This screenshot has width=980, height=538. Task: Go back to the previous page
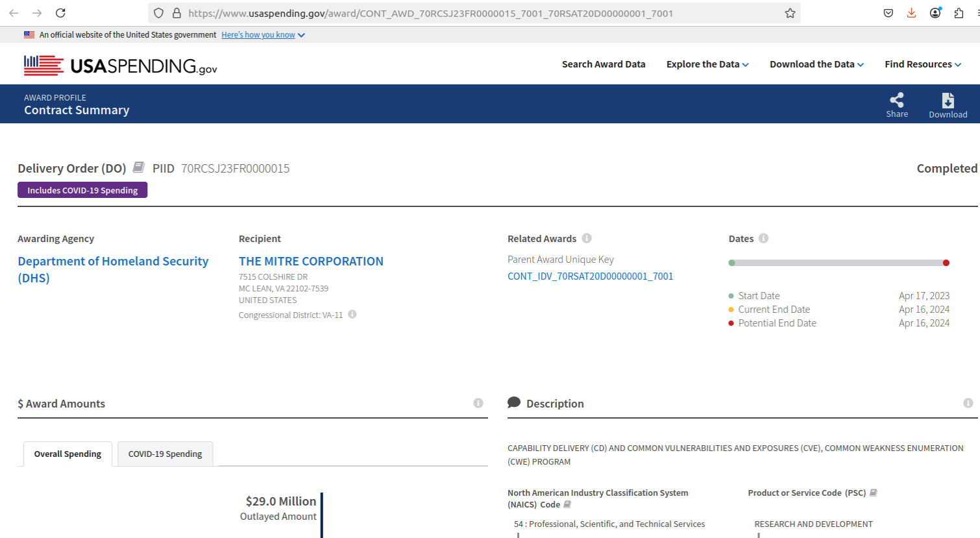pyautogui.click(x=14, y=13)
